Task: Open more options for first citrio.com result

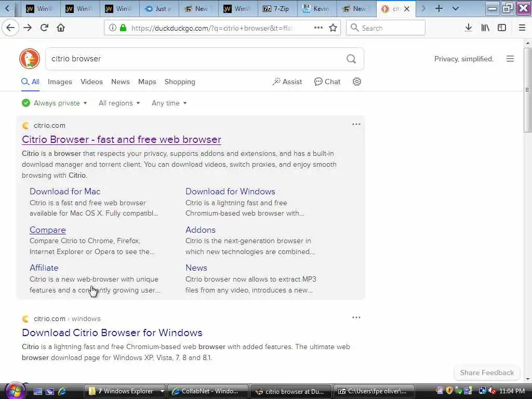Action: click(356, 124)
